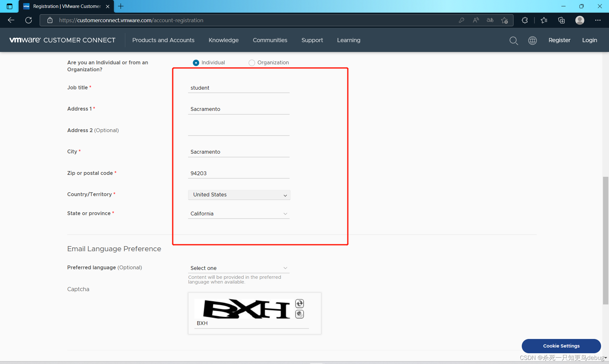Refresh the captcha image
The image size is (609, 364).
tap(299, 303)
